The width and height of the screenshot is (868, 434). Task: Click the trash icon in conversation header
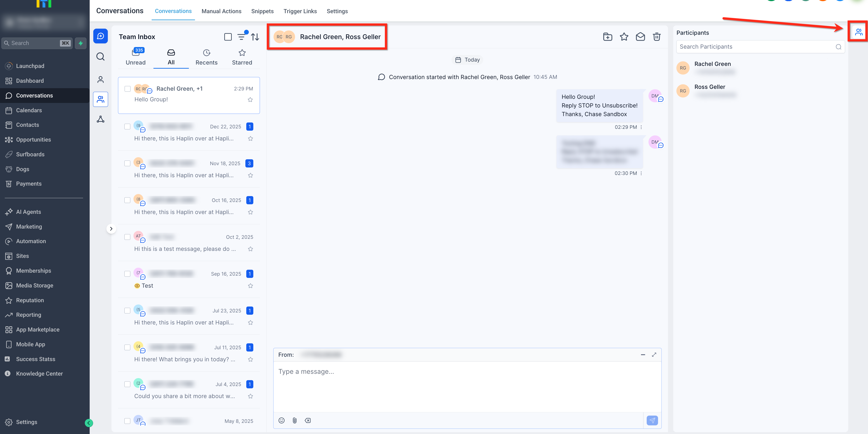[x=656, y=37]
